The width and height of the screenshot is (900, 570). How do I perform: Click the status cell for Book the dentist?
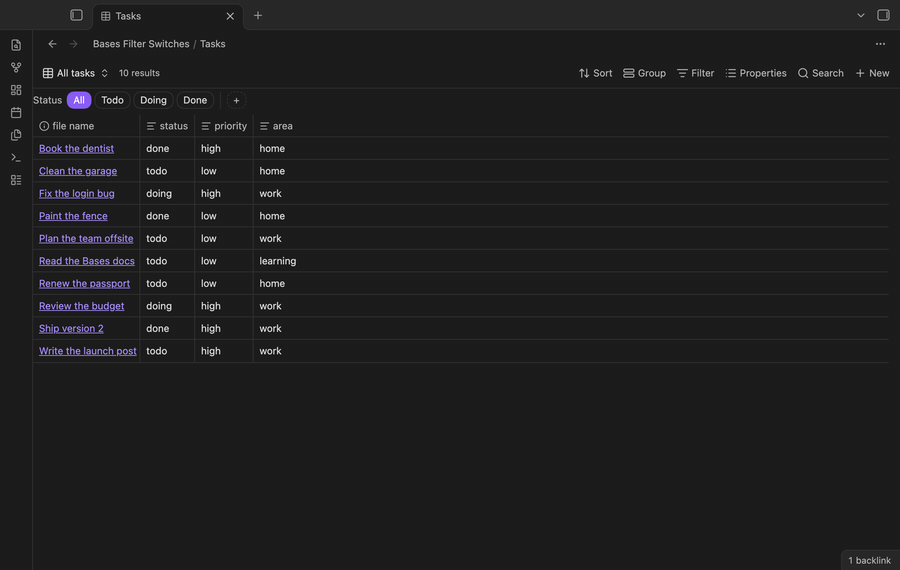point(167,148)
